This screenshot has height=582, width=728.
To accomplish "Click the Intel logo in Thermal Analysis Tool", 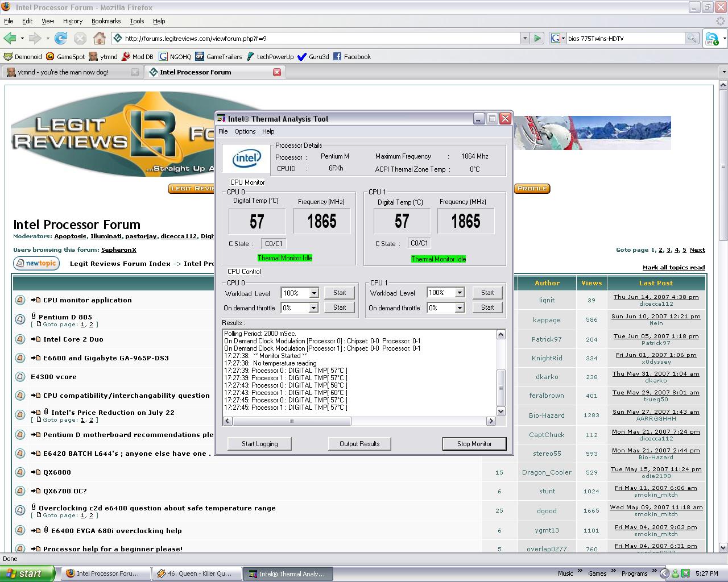I will [x=246, y=159].
